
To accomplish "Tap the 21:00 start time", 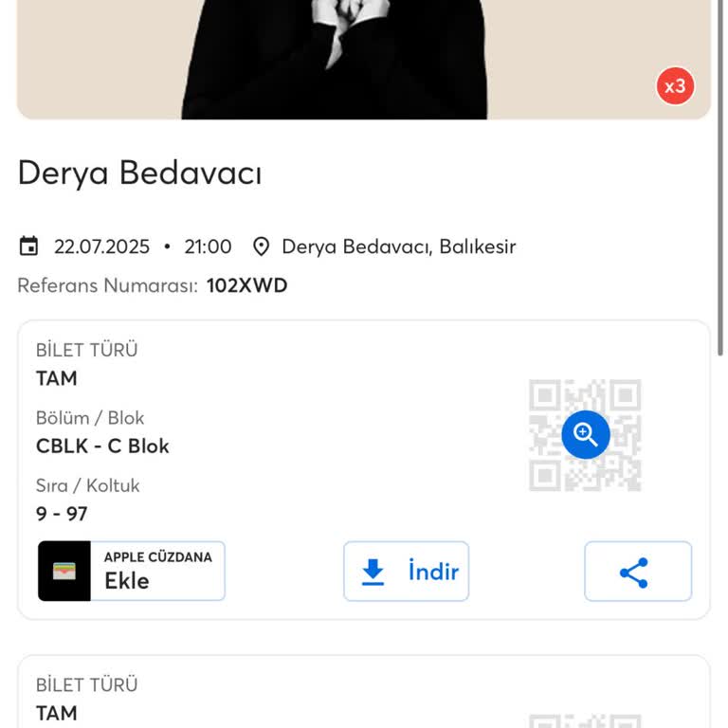I will pyautogui.click(x=208, y=247).
